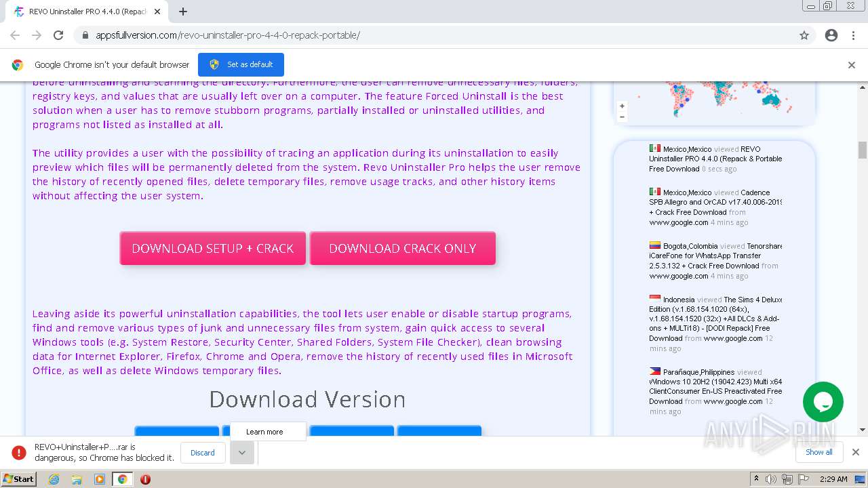Click the 2:29 AM system clock

[833, 479]
